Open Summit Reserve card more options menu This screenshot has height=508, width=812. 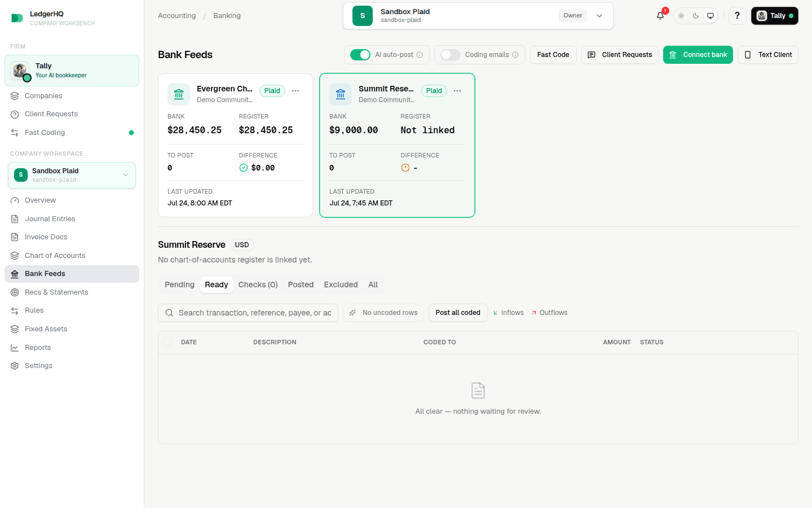[457, 91]
